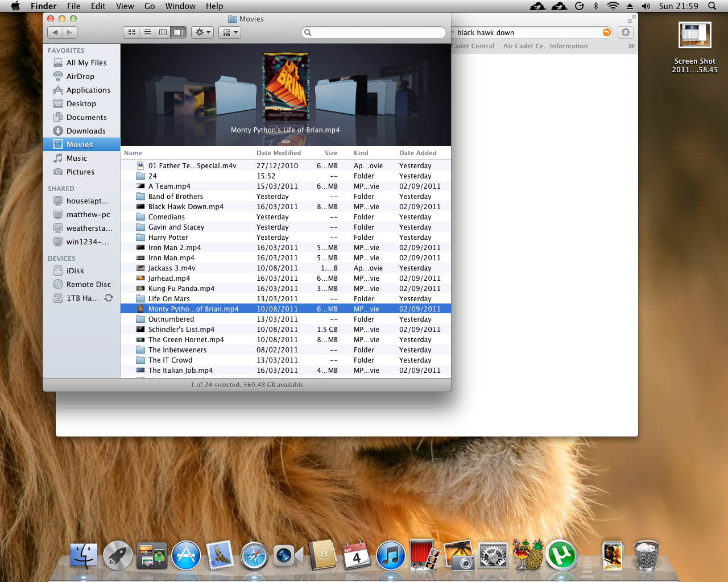The height and width of the screenshot is (582, 728).
Task: Open the Edit menu
Action: click(98, 6)
